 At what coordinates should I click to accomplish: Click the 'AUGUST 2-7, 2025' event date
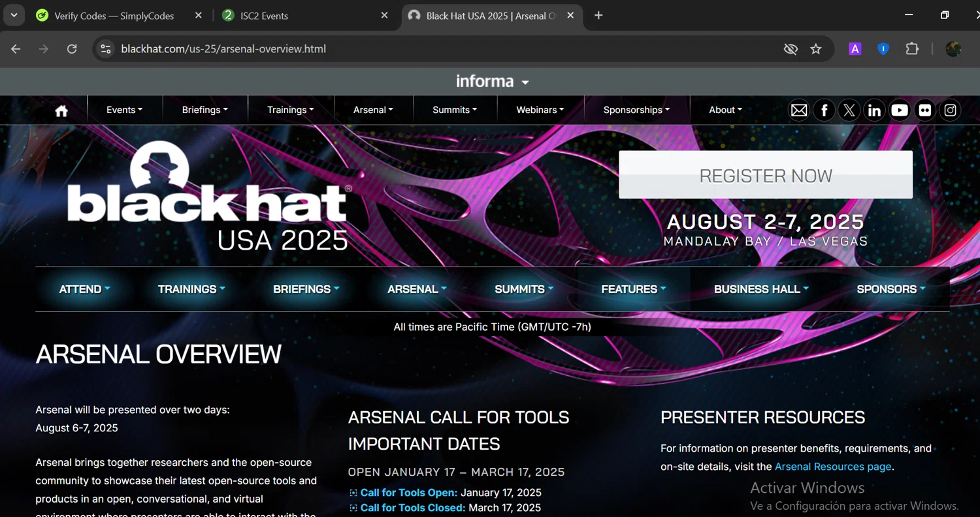[766, 222]
